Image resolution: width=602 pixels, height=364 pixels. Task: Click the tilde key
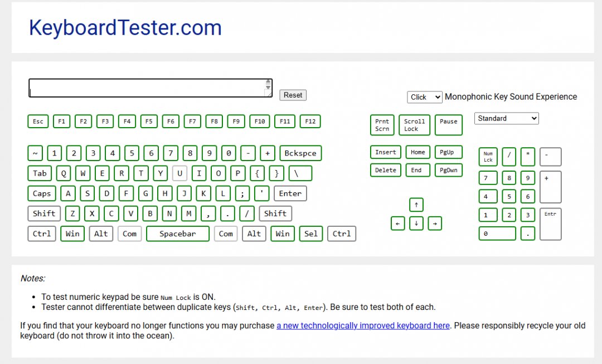[35, 153]
